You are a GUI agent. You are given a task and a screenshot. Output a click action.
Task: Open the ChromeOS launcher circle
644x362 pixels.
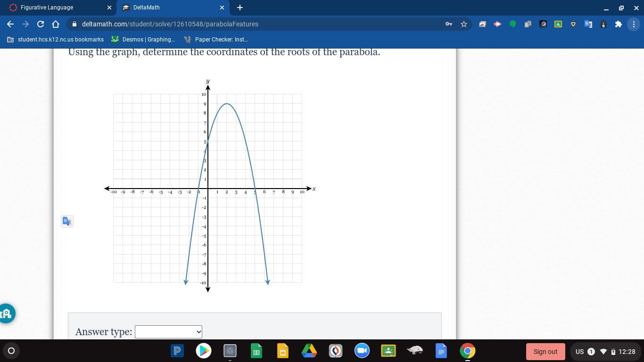[x=11, y=351]
